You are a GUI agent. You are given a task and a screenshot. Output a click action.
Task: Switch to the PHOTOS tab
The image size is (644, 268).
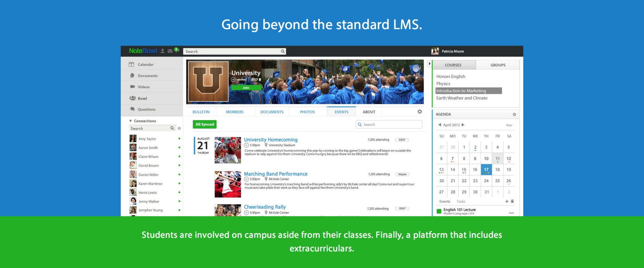307,112
